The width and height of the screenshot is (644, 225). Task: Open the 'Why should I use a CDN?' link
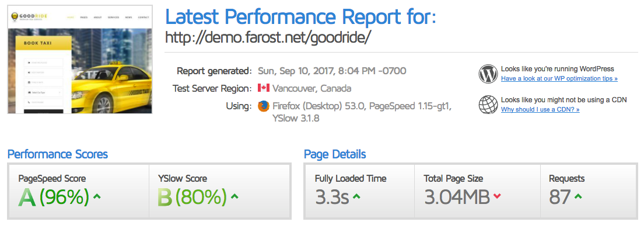pyautogui.click(x=540, y=109)
